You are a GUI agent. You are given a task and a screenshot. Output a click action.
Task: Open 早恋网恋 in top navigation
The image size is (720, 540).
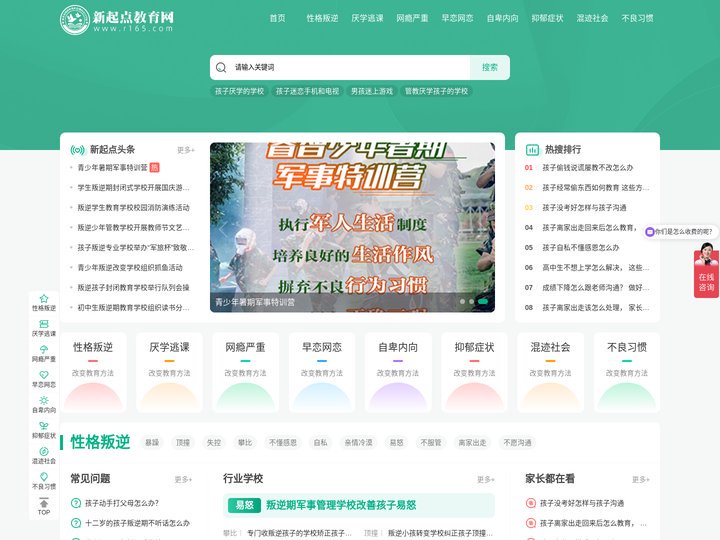coord(457,18)
